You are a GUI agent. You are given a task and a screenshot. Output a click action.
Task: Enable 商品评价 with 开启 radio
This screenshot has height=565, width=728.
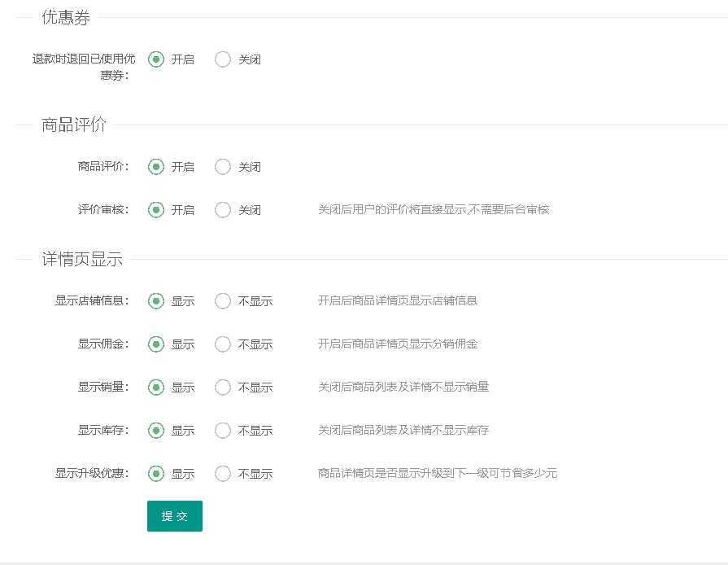(x=156, y=167)
